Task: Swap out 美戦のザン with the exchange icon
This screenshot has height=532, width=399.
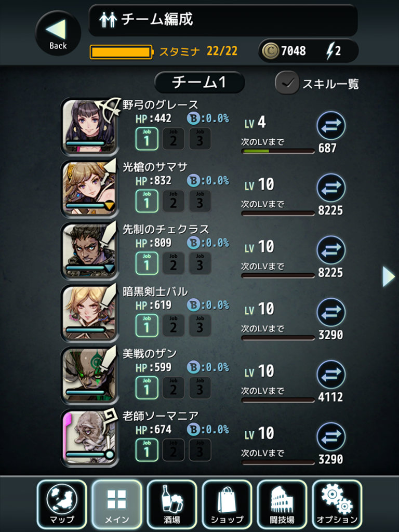Action: click(x=331, y=374)
